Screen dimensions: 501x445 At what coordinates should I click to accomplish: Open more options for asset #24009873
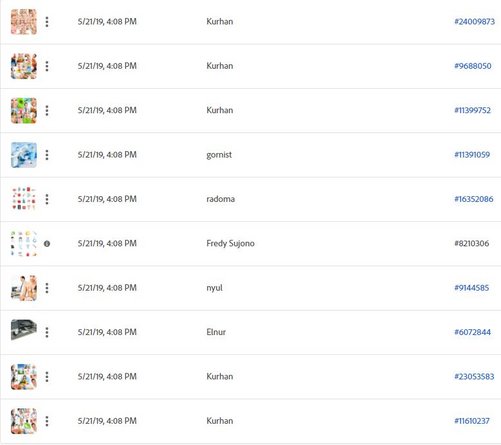(47, 22)
